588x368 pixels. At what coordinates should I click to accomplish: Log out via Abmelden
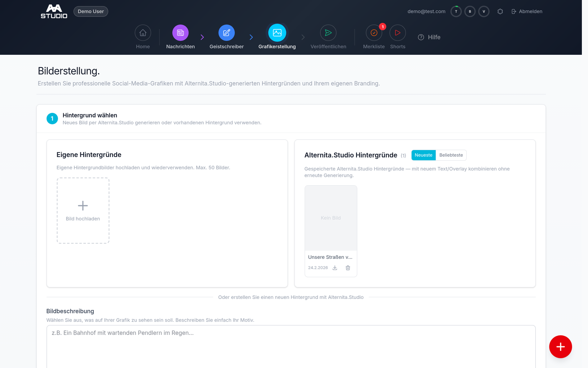point(527,11)
